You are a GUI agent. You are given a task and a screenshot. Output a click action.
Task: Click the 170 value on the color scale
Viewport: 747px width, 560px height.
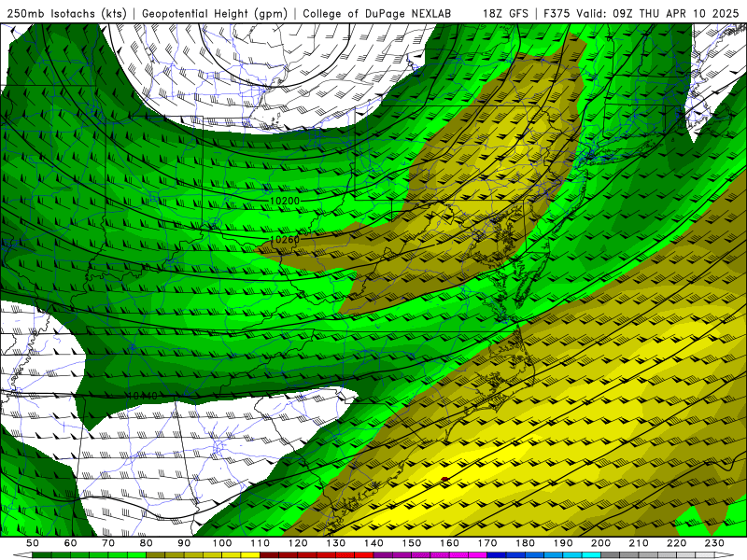(x=487, y=543)
